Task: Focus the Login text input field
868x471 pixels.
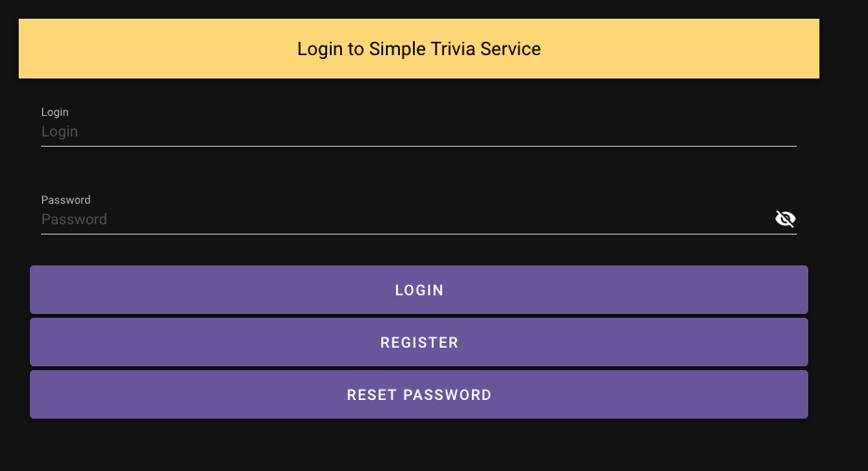Action: click(419, 132)
